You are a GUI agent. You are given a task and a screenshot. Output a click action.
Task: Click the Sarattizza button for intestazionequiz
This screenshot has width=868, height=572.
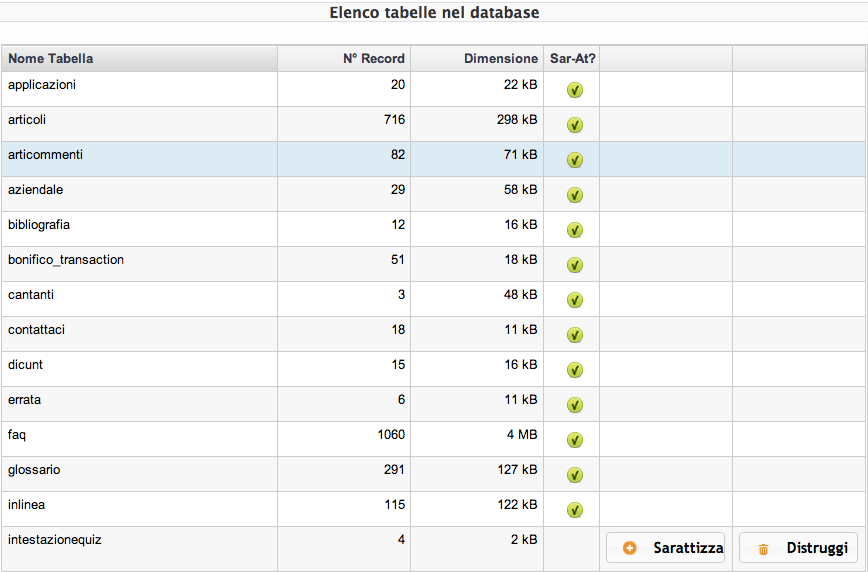pos(665,548)
